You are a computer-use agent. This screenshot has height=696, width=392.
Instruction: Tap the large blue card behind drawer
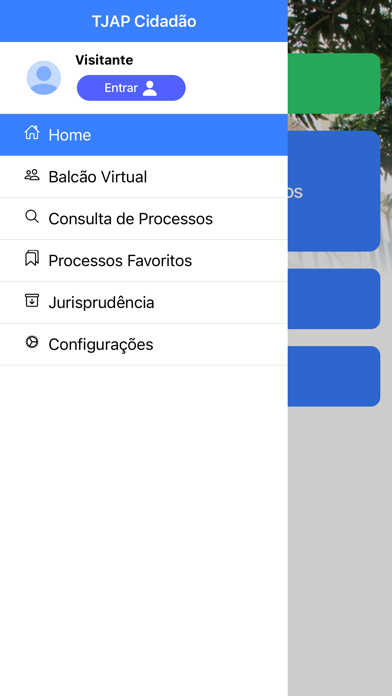point(334,191)
